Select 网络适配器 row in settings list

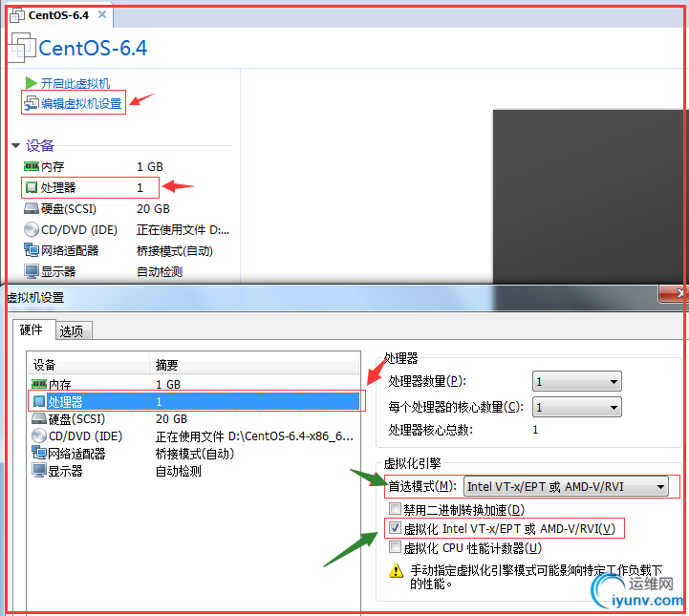pyautogui.click(x=193, y=453)
